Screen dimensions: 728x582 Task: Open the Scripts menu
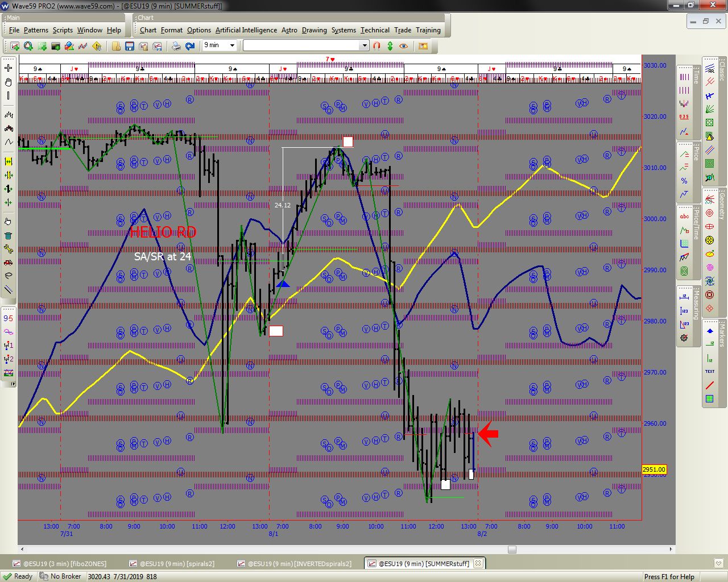click(63, 30)
